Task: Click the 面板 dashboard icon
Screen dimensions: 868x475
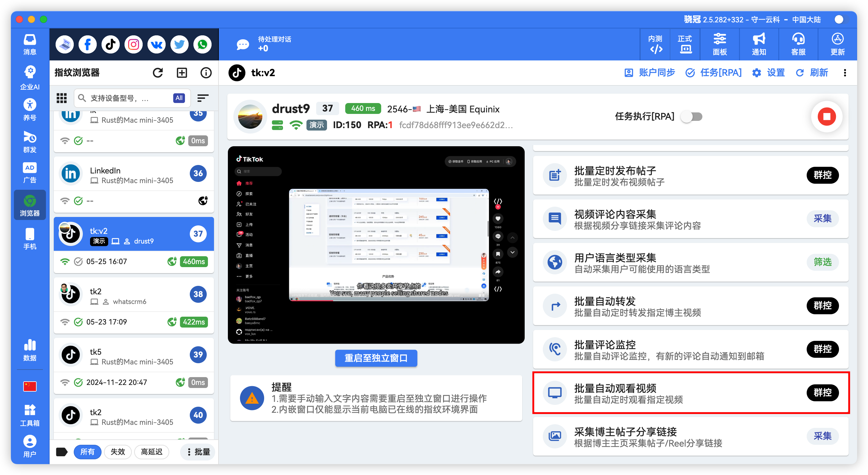Action: (x=720, y=44)
